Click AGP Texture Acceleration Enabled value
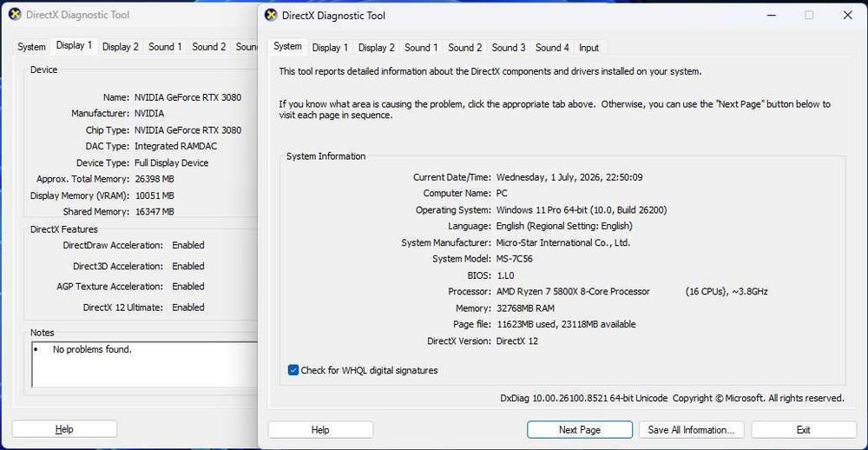 [188, 287]
